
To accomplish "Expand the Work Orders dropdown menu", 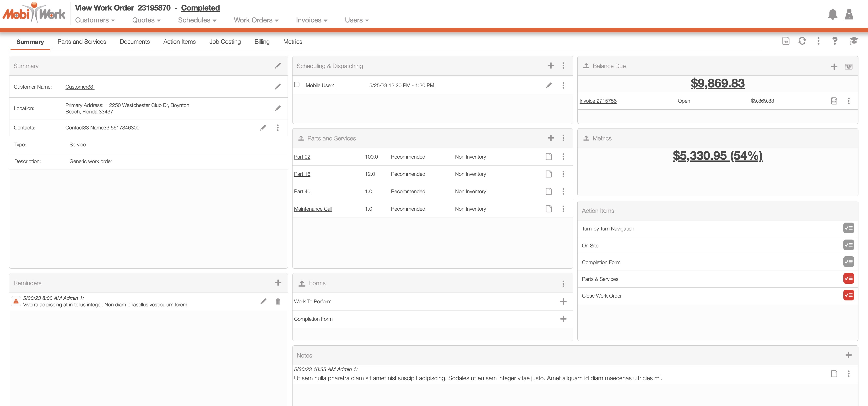I will pyautogui.click(x=256, y=20).
